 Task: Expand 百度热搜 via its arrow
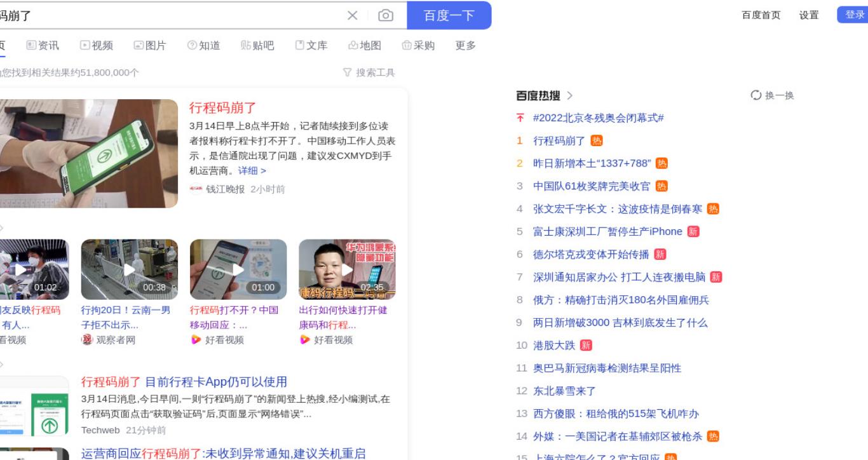[570, 95]
